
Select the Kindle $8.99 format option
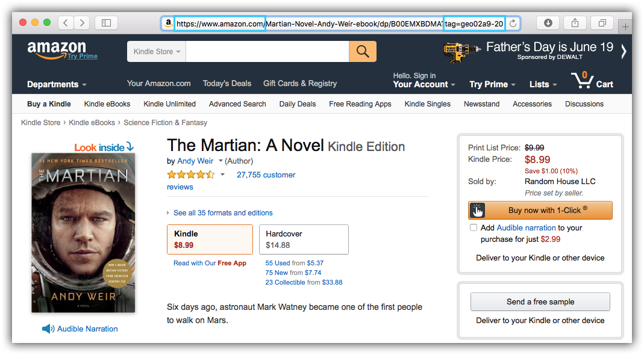pyautogui.click(x=210, y=239)
